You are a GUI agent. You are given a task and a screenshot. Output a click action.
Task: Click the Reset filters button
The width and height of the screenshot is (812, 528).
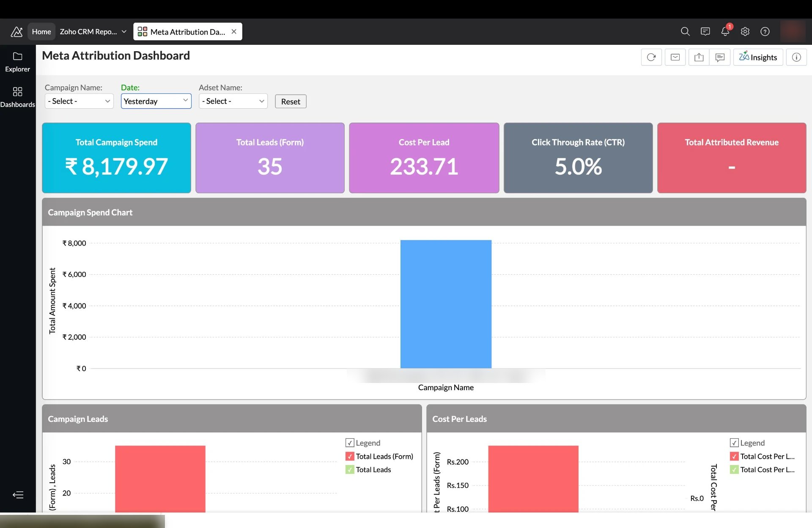(x=291, y=101)
